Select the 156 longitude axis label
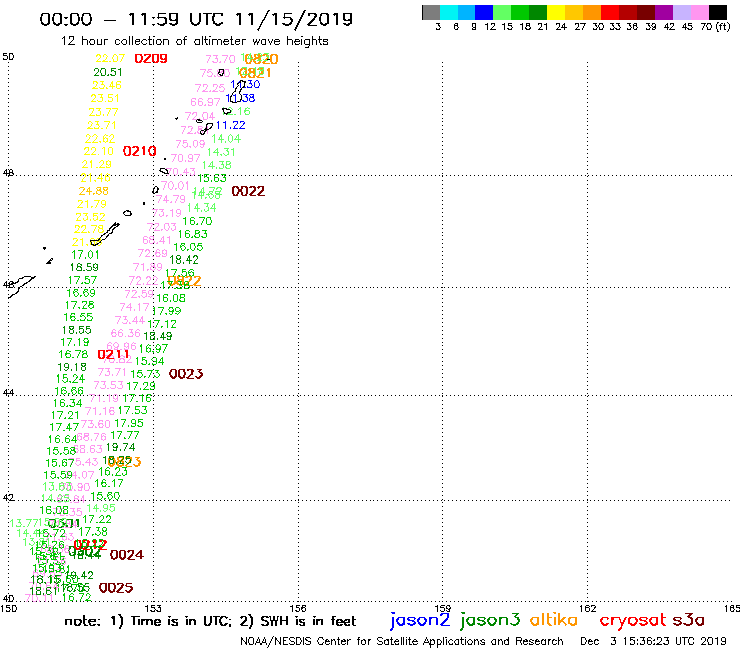 click(298, 608)
